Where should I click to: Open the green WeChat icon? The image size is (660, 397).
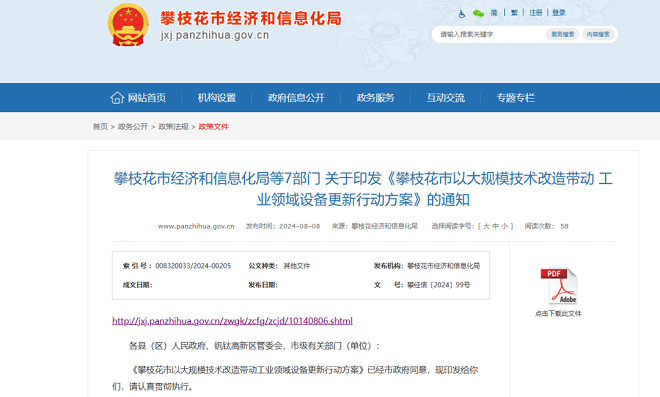[478, 13]
